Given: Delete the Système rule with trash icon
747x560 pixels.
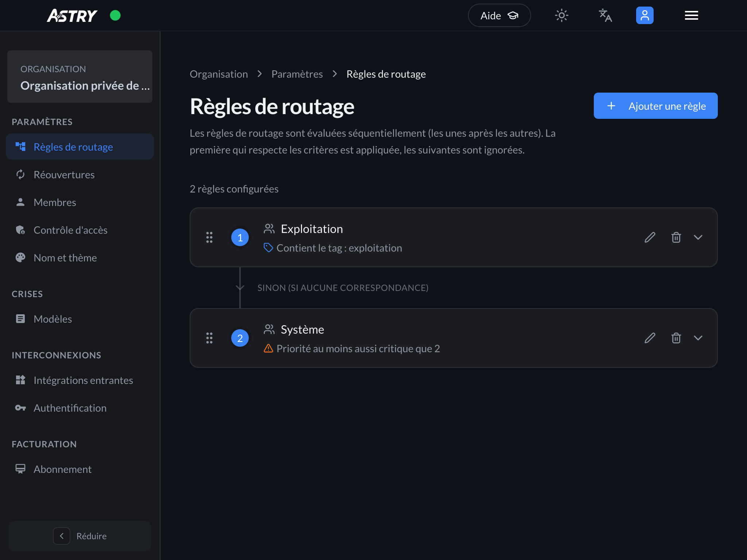Looking at the screenshot, I should pos(676,338).
